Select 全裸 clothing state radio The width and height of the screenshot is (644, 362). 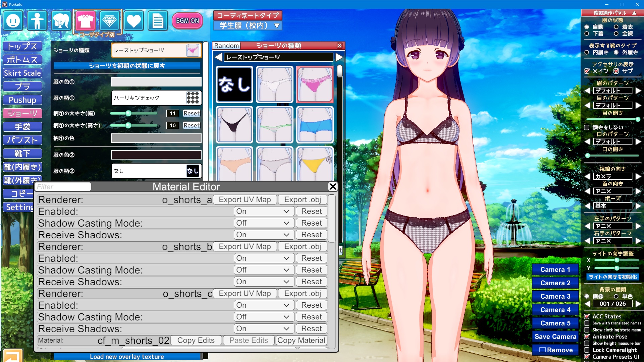click(x=616, y=34)
